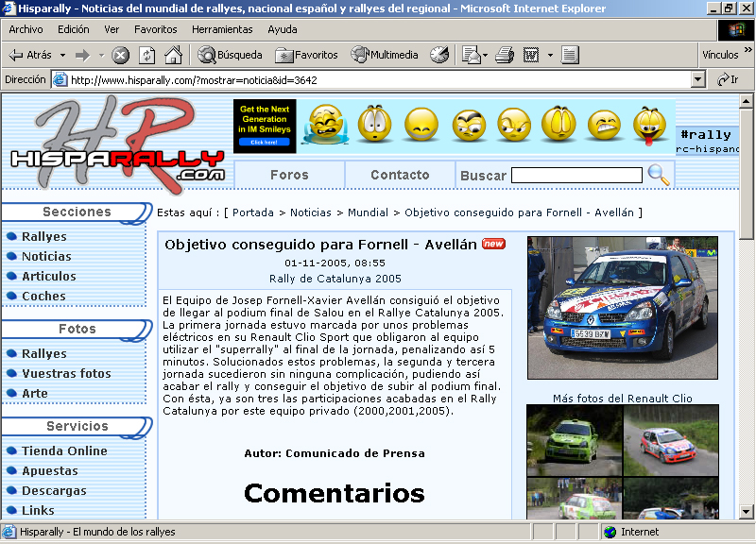Click the Más fotos del Renault Clio text
The width and height of the screenshot is (756, 544).
tap(623, 399)
